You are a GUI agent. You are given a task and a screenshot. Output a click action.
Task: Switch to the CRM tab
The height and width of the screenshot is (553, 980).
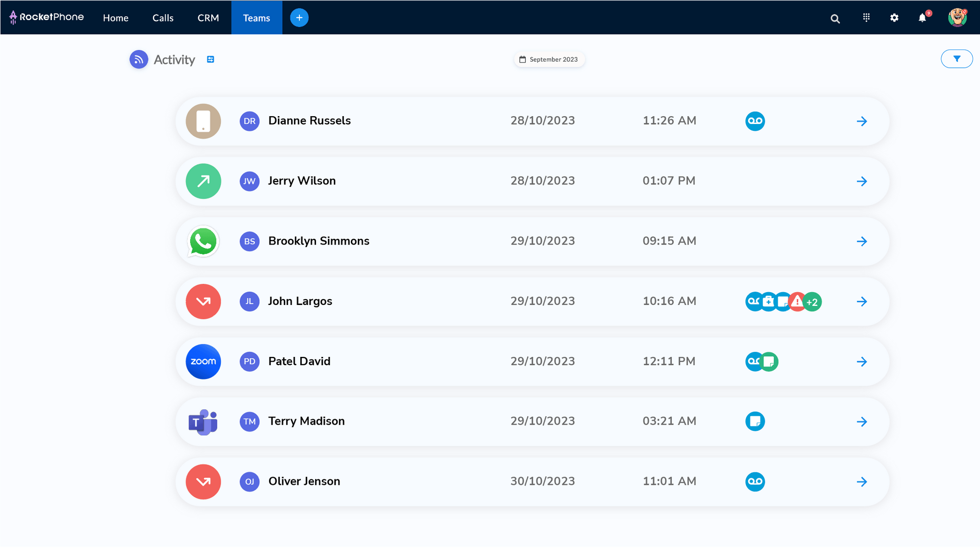click(208, 18)
